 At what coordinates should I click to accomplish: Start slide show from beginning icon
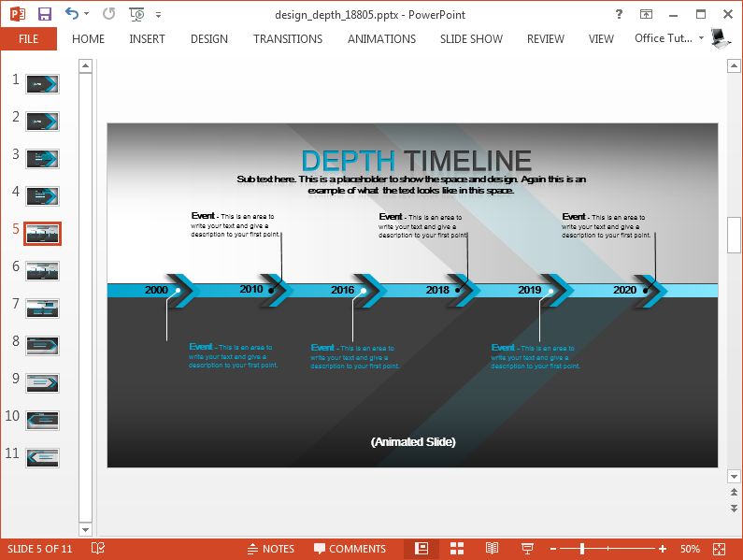click(137, 14)
